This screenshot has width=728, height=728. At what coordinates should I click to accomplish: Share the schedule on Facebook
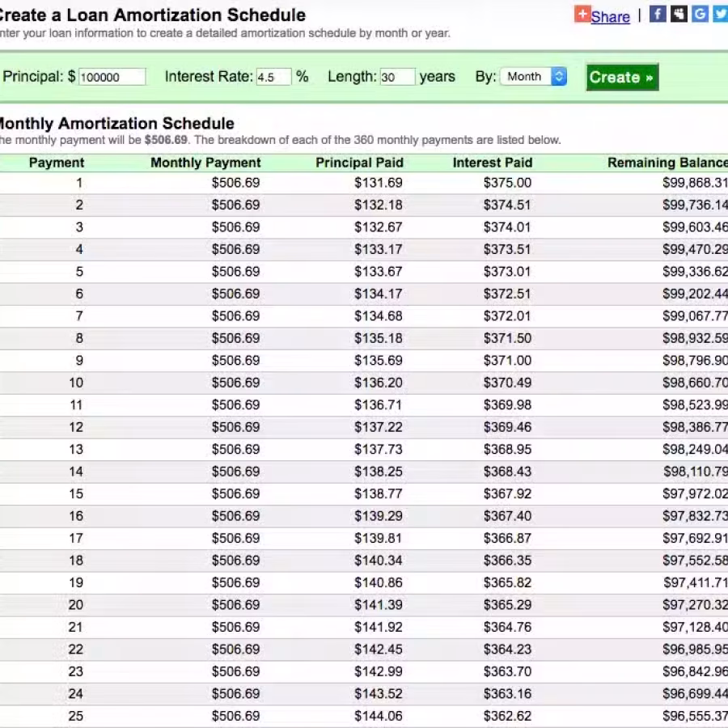point(658,14)
